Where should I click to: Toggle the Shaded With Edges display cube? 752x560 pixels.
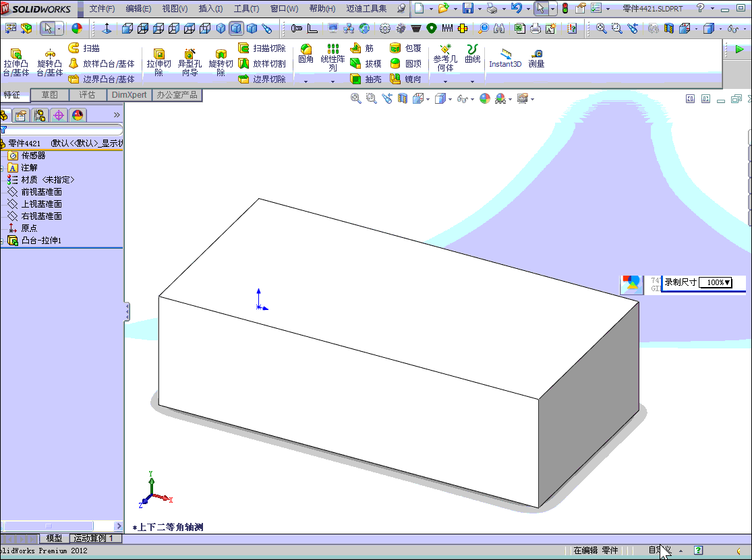coord(236,29)
